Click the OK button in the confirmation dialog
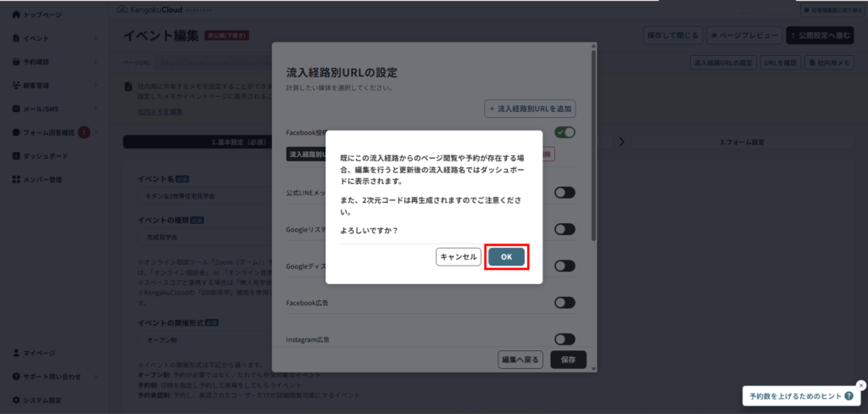 point(506,257)
